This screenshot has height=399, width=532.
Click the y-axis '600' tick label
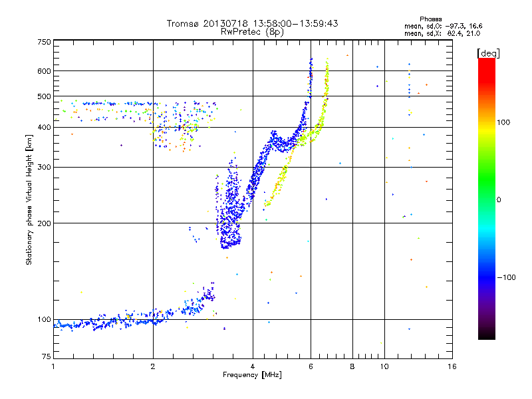pos(44,71)
